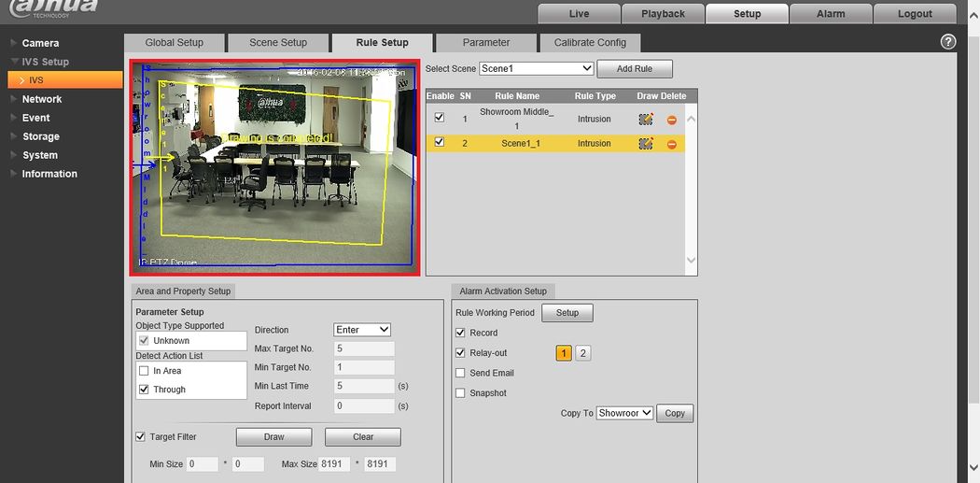This screenshot has height=483, width=980.
Task: Click the Add Rule button
Action: [x=635, y=69]
